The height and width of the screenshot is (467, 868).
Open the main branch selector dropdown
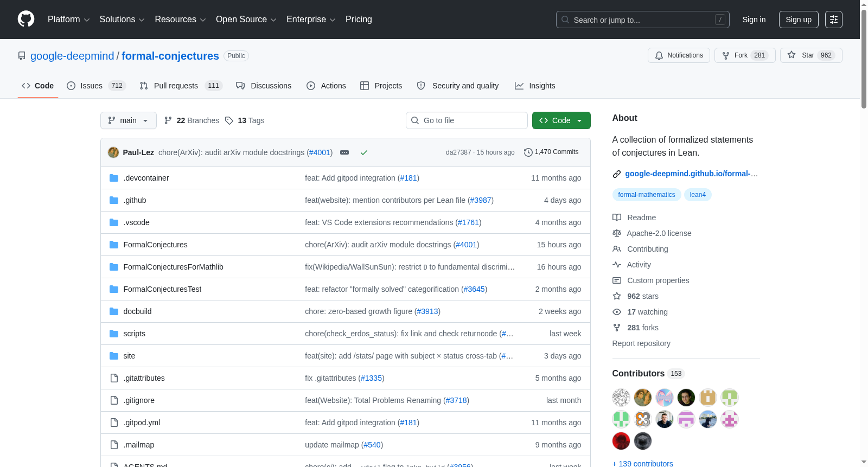pyautogui.click(x=129, y=120)
